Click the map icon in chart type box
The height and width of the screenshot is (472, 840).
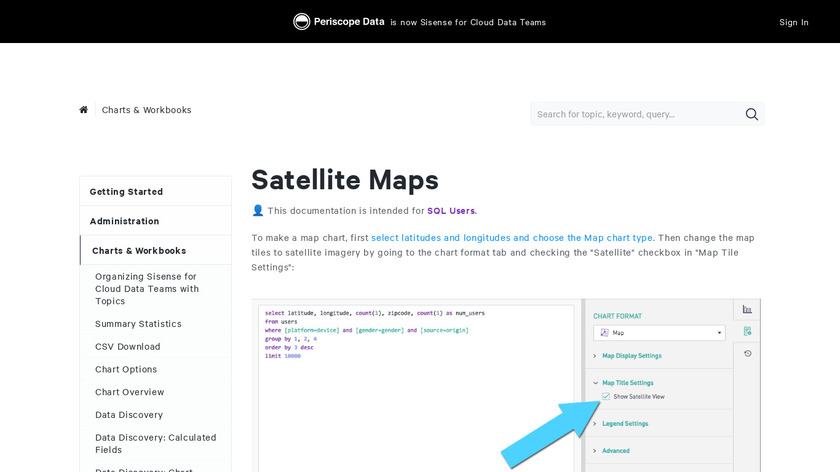click(603, 332)
